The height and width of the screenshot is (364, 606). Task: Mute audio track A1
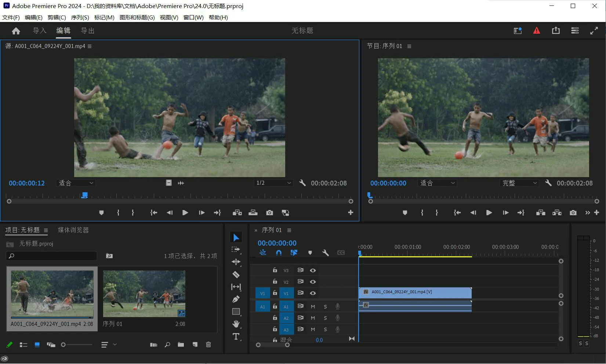click(x=313, y=306)
